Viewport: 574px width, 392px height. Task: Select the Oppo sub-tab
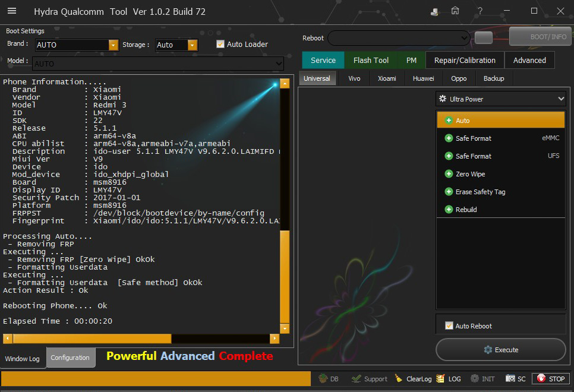click(459, 78)
